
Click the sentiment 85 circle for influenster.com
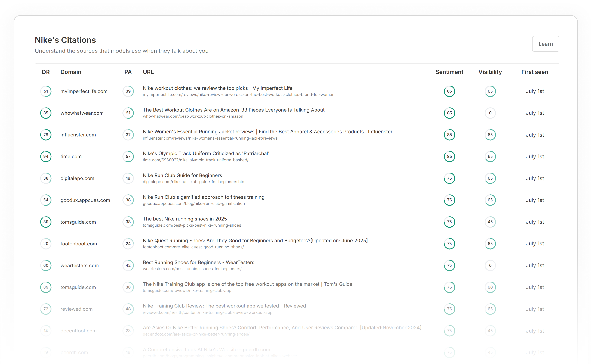click(449, 135)
